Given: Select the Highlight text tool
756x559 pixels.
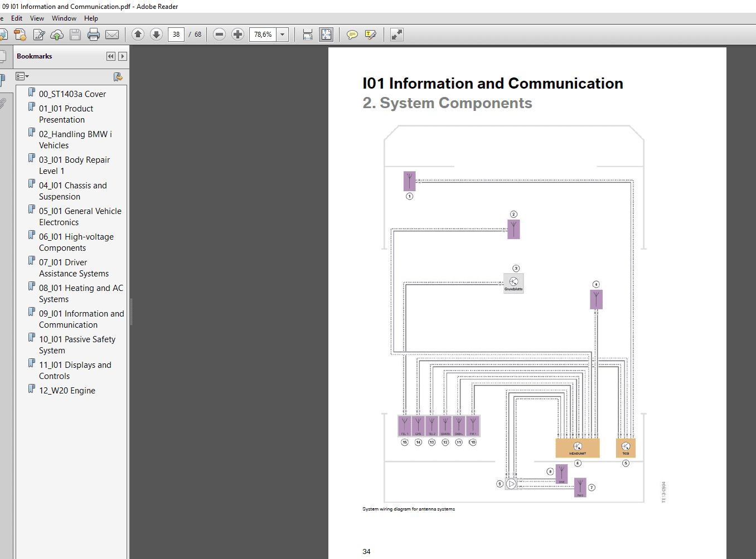Looking at the screenshot, I should coord(371,35).
